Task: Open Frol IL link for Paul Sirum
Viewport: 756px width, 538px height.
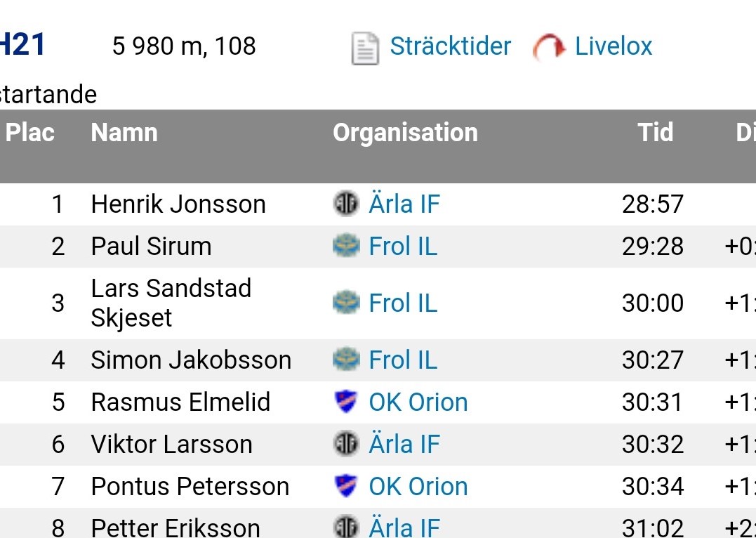Action: [x=403, y=247]
